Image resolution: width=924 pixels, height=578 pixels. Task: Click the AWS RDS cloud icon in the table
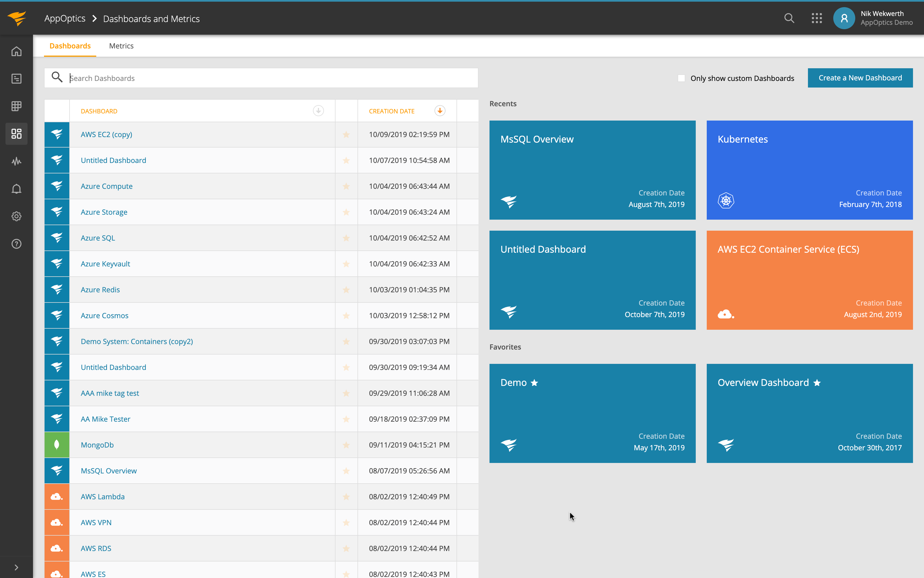[x=57, y=548]
